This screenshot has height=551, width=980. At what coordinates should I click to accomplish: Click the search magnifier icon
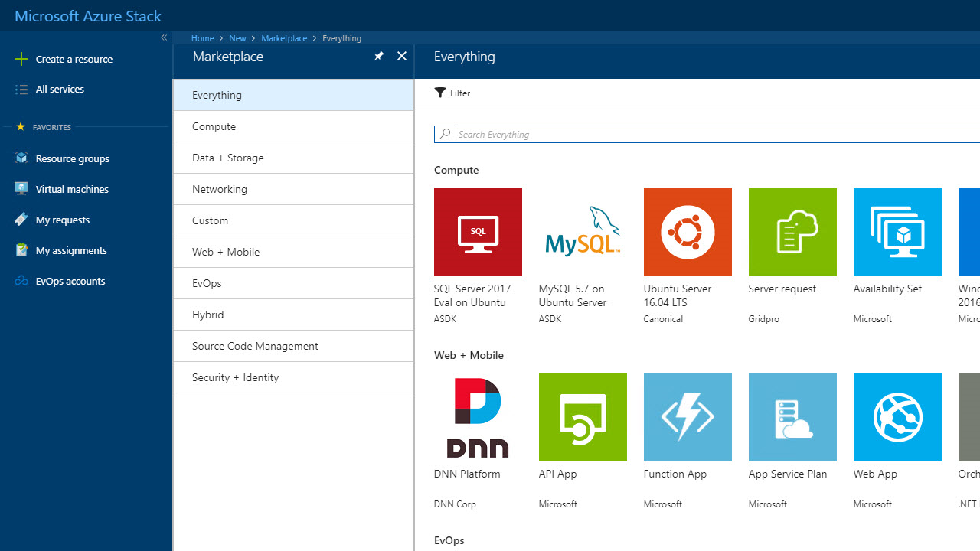[x=445, y=134]
